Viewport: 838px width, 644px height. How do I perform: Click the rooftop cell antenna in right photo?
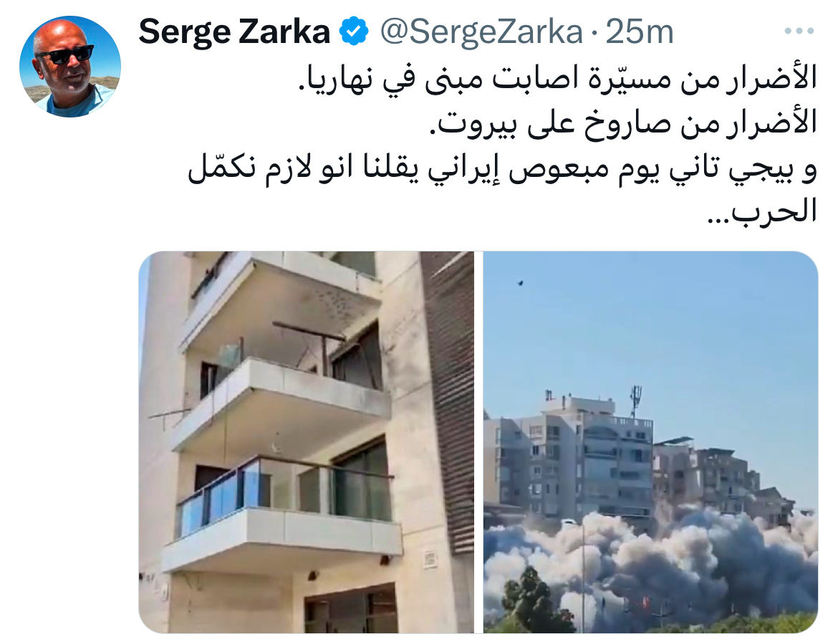[x=635, y=400]
